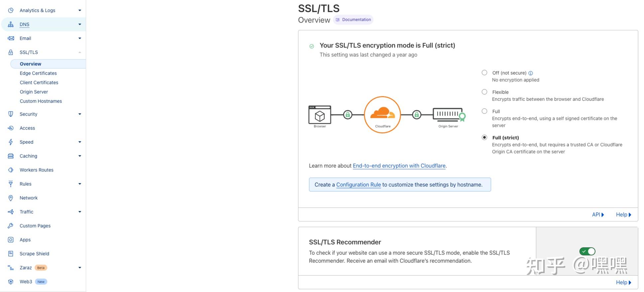Click the Documentation button
This screenshot has width=644, height=292.
coord(353,20)
